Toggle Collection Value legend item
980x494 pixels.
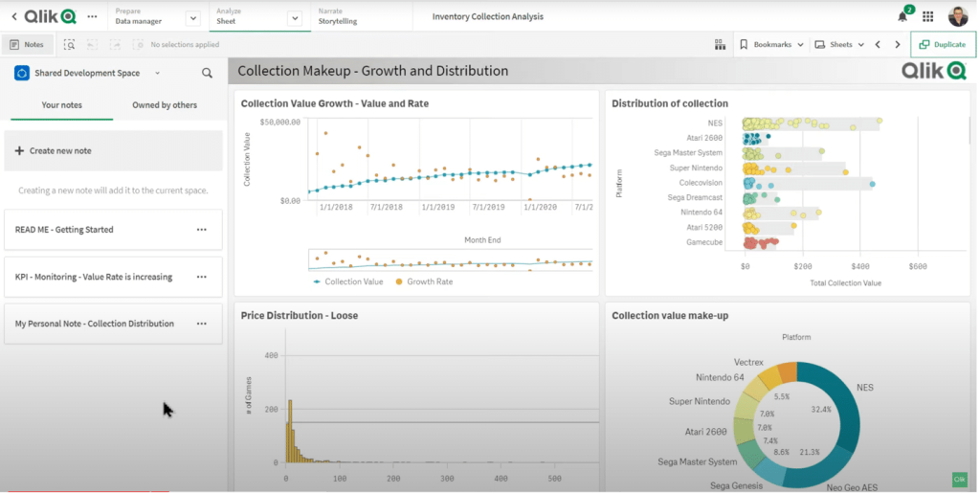tap(348, 282)
